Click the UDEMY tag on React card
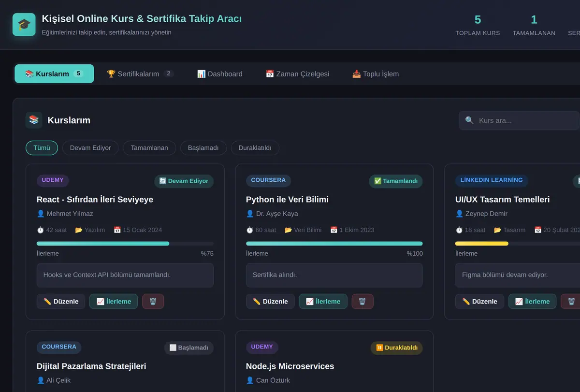Image resolution: width=580 pixels, height=392 pixels. 53,181
